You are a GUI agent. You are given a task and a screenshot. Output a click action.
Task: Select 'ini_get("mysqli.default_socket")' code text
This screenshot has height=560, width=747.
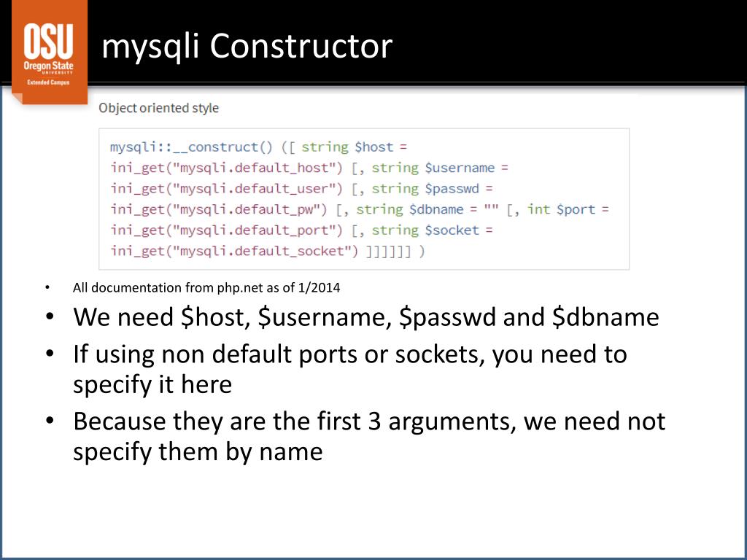click(234, 251)
